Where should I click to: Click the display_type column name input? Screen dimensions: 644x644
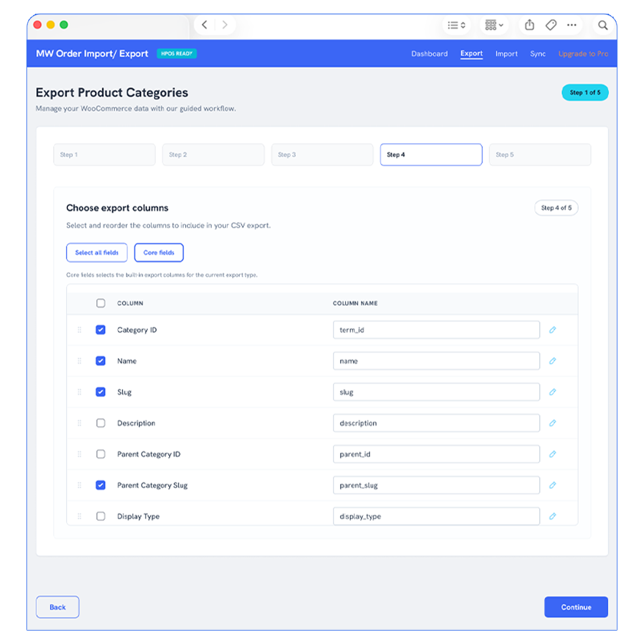436,516
